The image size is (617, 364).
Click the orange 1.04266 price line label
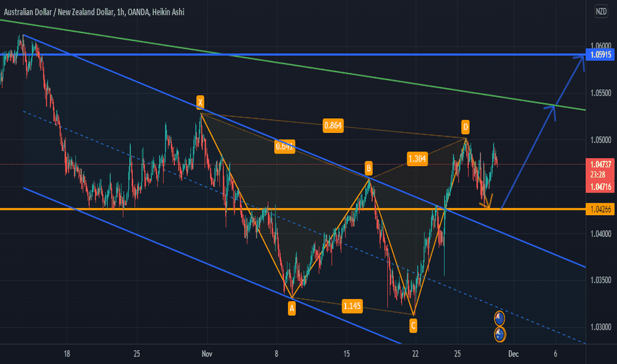[600, 209]
